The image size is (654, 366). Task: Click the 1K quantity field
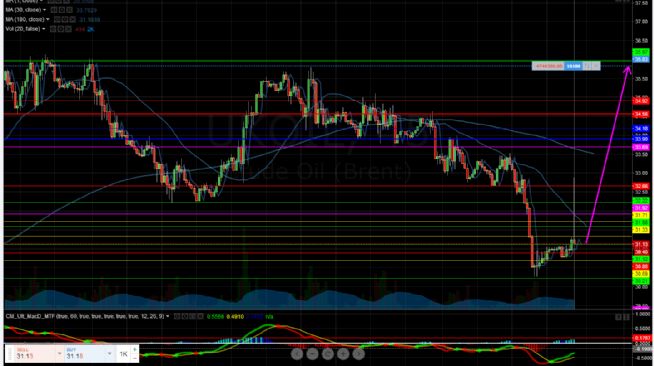coord(123,354)
